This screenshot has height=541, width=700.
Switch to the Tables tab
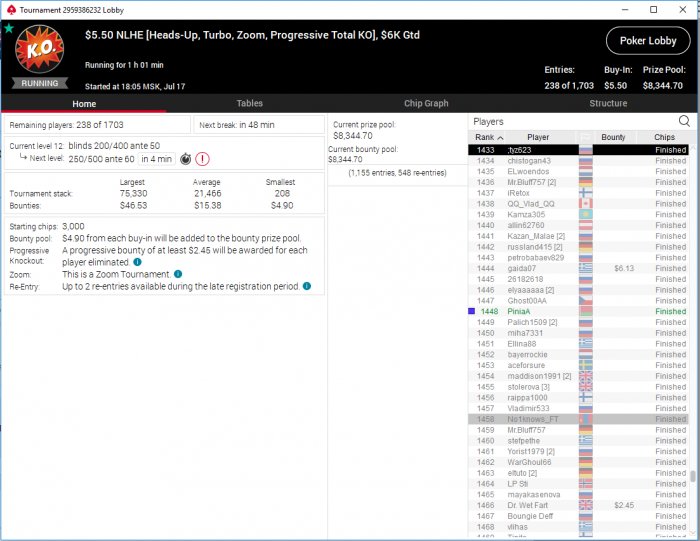tap(250, 103)
